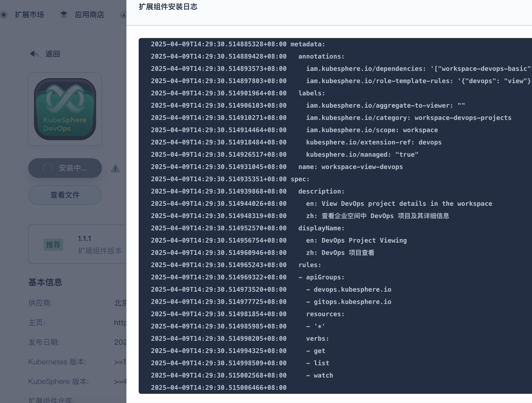Click the warning triangle icon

click(x=115, y=168)
